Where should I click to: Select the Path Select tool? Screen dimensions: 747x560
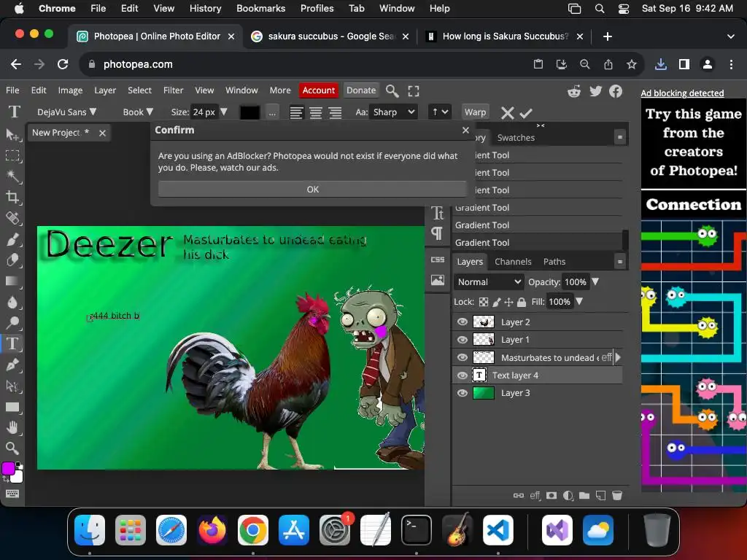coord(12,386)
